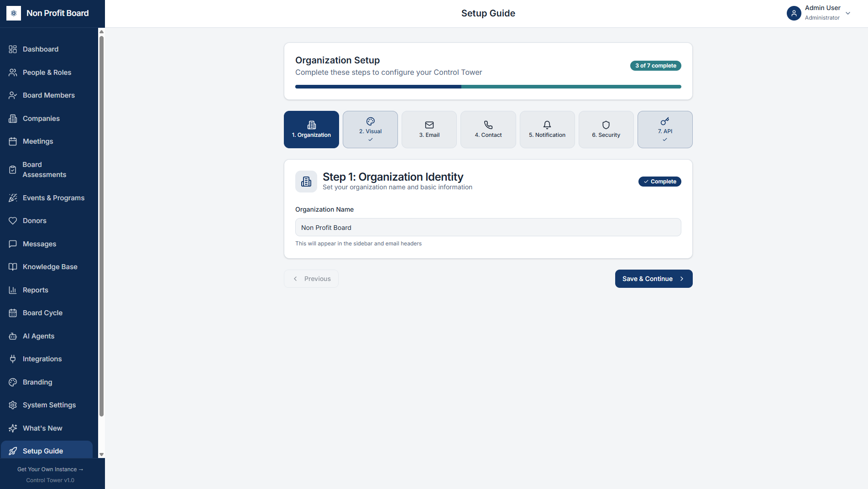The height and width of the screenshot is (489, 868).
Task: Open People & Roles in sidebar
Action: [47, 73]
